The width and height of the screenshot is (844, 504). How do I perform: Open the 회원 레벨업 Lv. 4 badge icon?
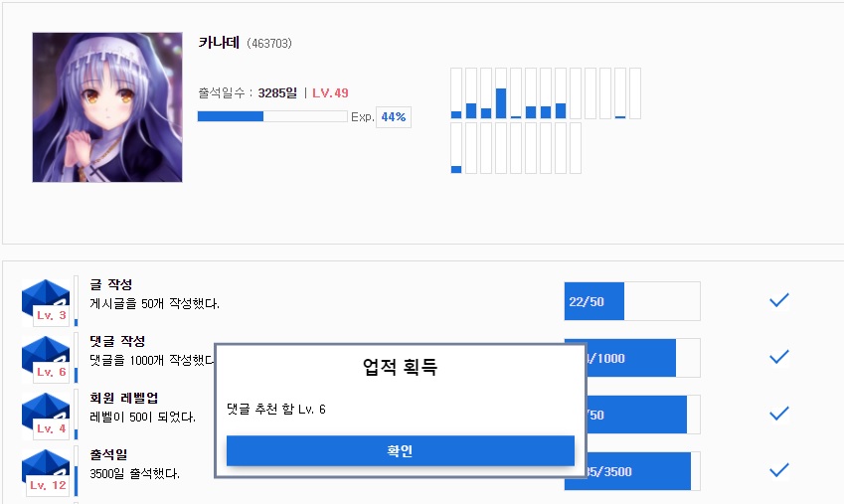[x=46, y=415]
